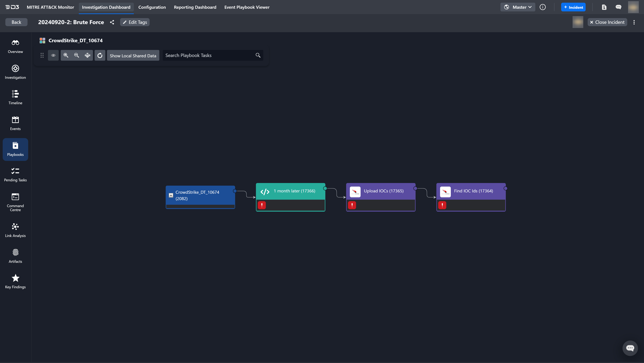
Task: Select the 1 month later (17366) task node
Action: (294, 191)
